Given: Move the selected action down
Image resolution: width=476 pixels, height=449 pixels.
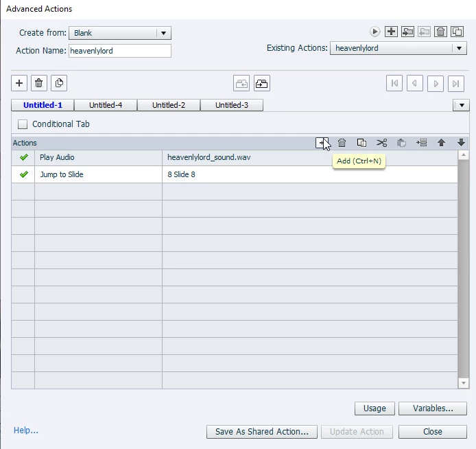Looking at the screenshot, I should tap(461, 143).
